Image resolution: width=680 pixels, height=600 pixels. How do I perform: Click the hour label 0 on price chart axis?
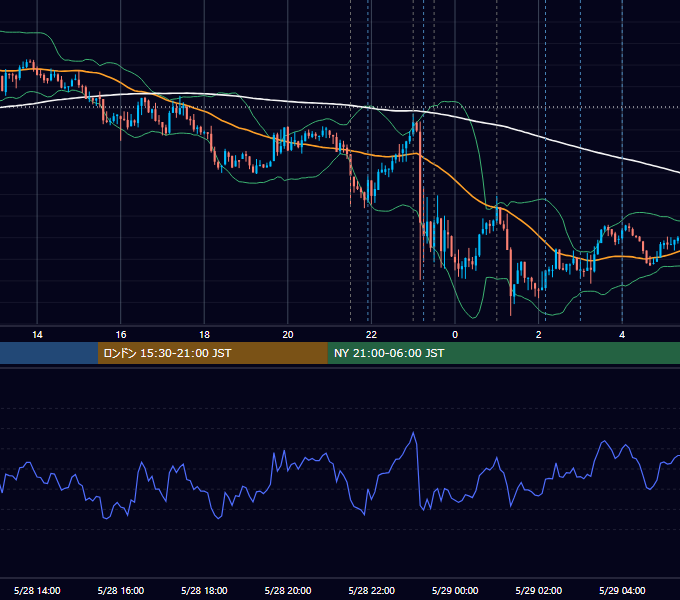pos(455,335)
